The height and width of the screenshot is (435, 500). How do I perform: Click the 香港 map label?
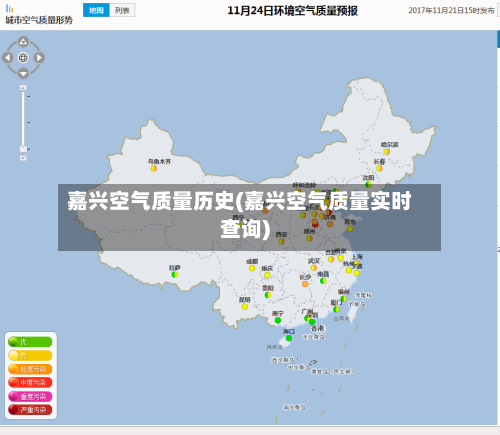pyautogui.click(x=317, y=329)
